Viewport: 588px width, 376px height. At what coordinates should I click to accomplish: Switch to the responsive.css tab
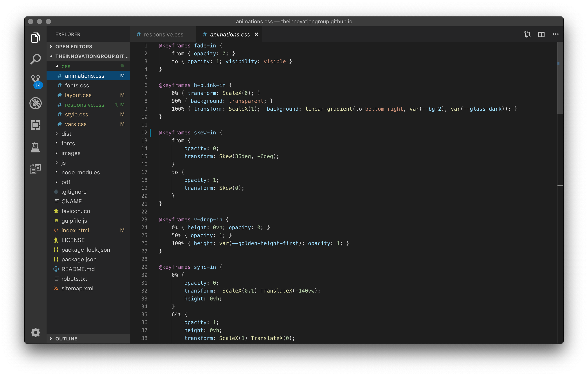coord(163,35)
